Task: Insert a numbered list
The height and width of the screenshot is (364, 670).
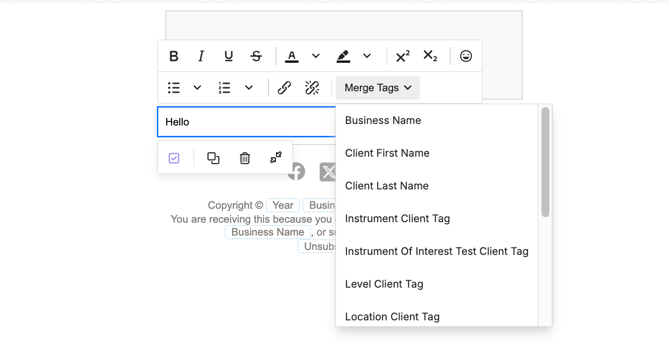Action: (x=225, y=88)
